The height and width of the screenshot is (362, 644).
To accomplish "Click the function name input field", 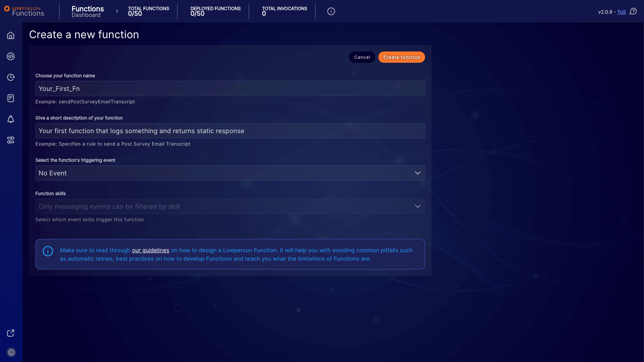I will [x=229, y=88].
